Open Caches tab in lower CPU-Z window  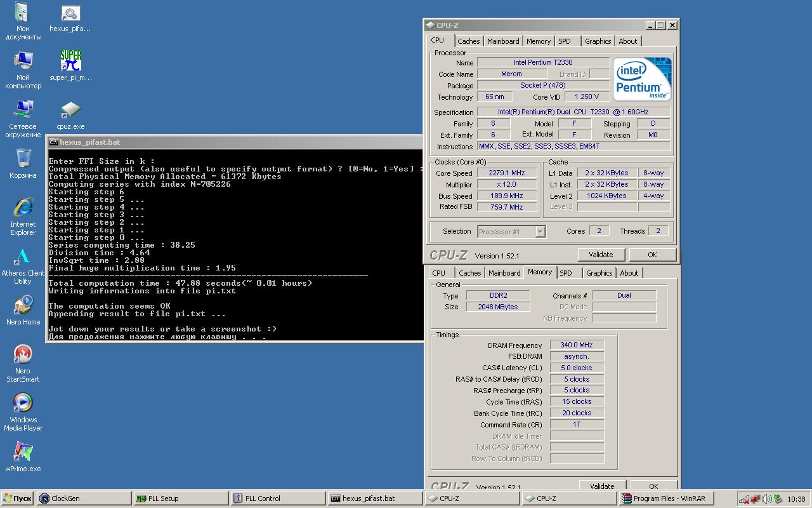470,273
